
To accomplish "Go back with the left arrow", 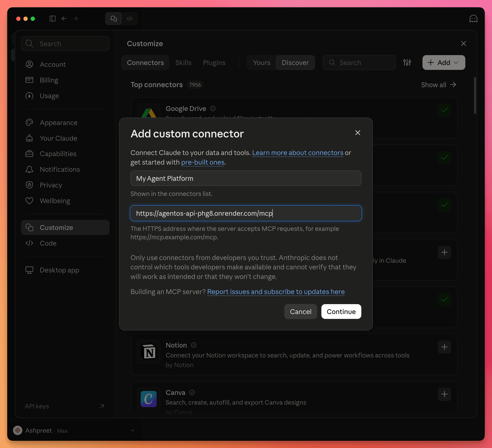I will click(x=64, y=19).
